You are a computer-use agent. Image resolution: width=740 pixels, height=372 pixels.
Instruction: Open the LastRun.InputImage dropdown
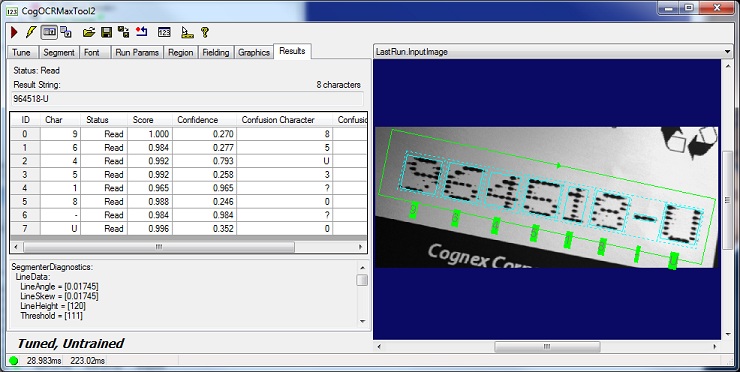click(727, 52)
